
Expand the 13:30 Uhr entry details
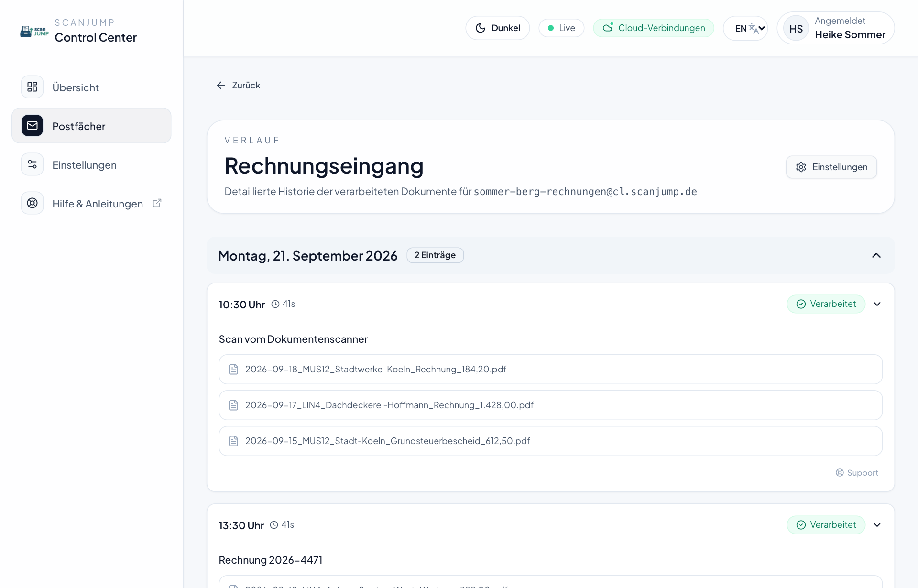877,525
